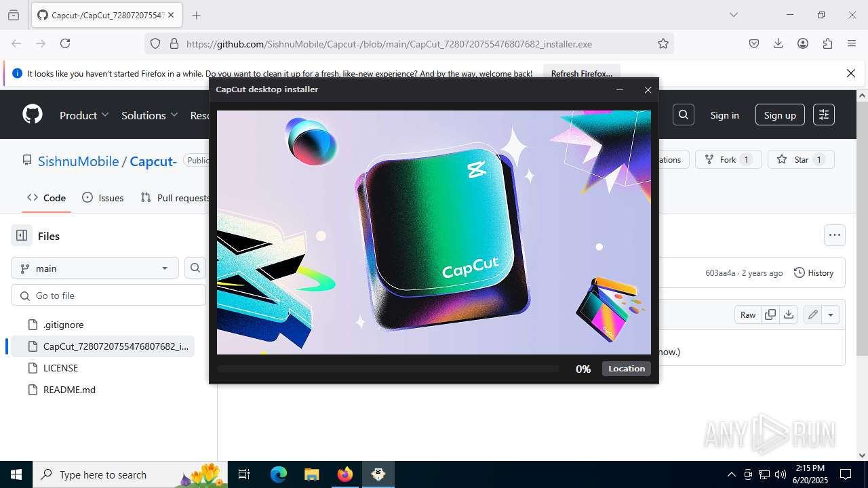Fork the repository
Screen dimensions: 868x488
click(728, 159)
